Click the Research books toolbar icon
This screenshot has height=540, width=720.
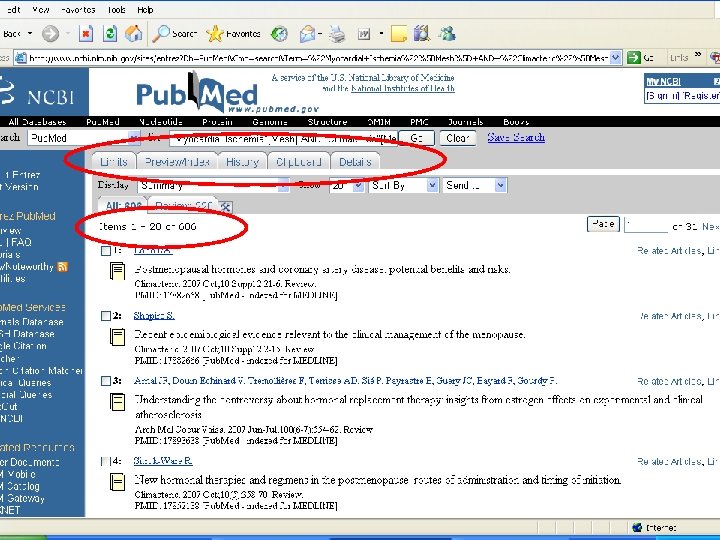click(422, 34)
